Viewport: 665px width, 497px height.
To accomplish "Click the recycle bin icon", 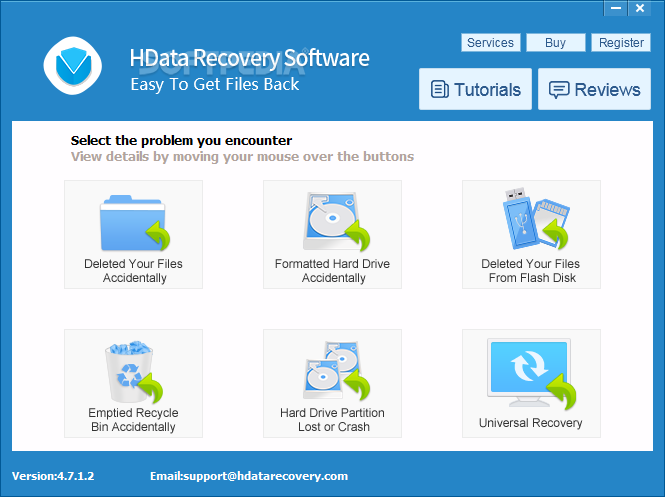I will (x=134, y=372).
